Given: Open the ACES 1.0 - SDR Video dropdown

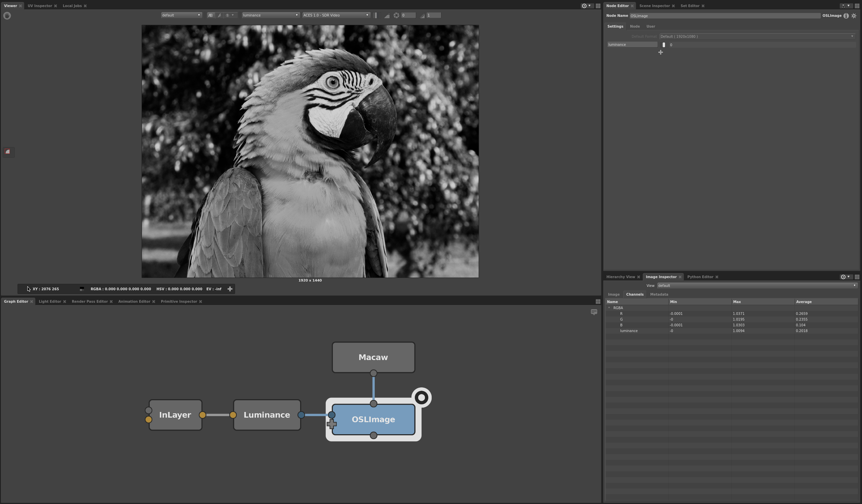Looking at the screenshot, I should [x=336, y=16].
